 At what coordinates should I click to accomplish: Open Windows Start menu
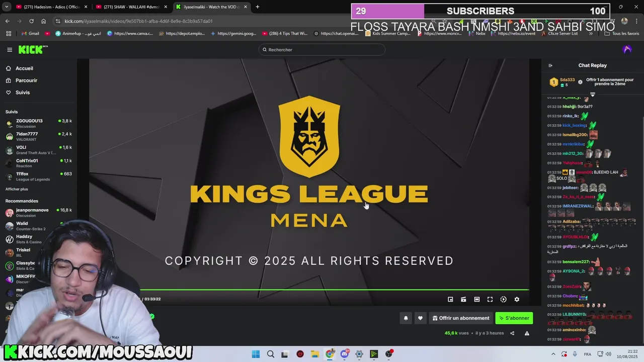256,354
